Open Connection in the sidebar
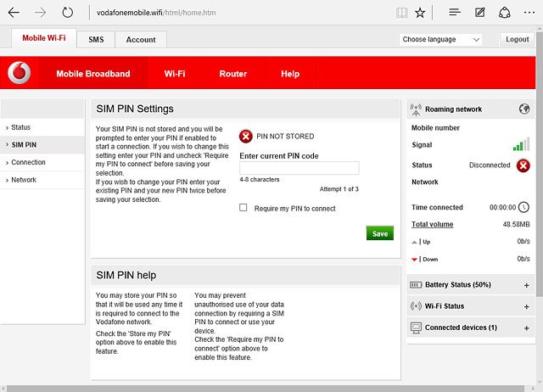The image size is (543, 392). [42, 162]
